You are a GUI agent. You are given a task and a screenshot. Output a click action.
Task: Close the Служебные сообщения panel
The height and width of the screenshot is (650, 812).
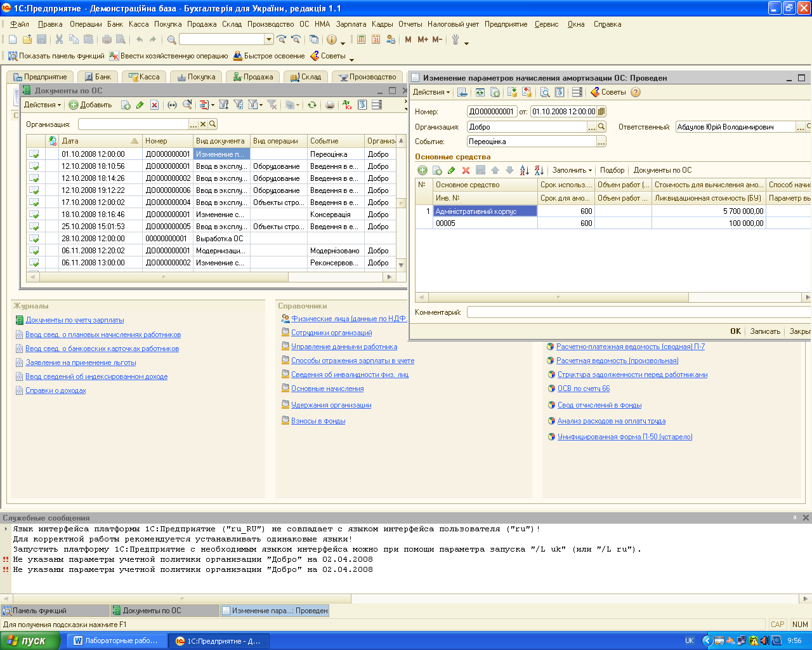point(806,518)
